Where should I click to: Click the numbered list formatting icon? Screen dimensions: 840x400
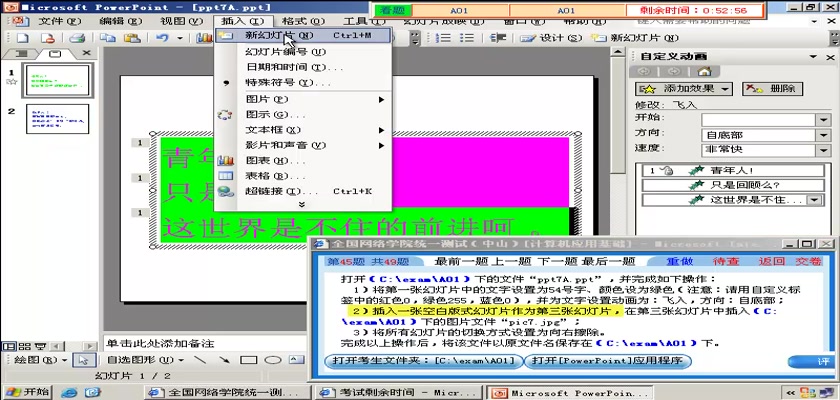click(443, 38)
